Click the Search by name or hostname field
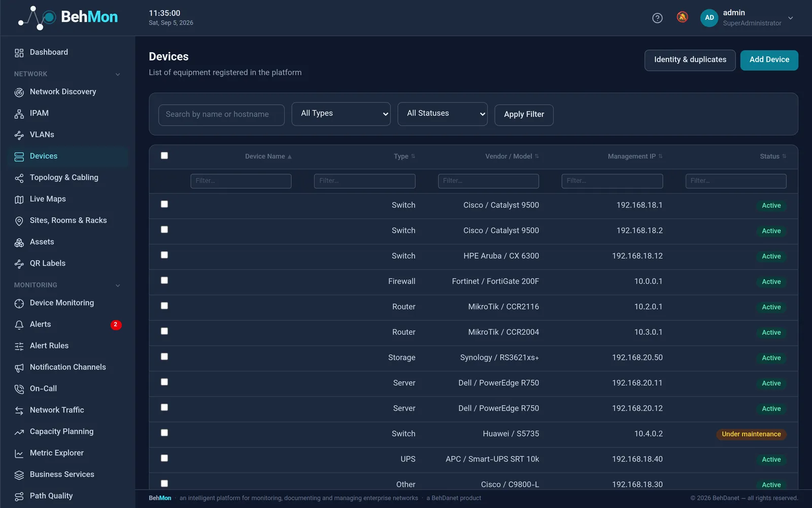Image resolution: width=812 pixels, height=508 pixels. [221, 115]
